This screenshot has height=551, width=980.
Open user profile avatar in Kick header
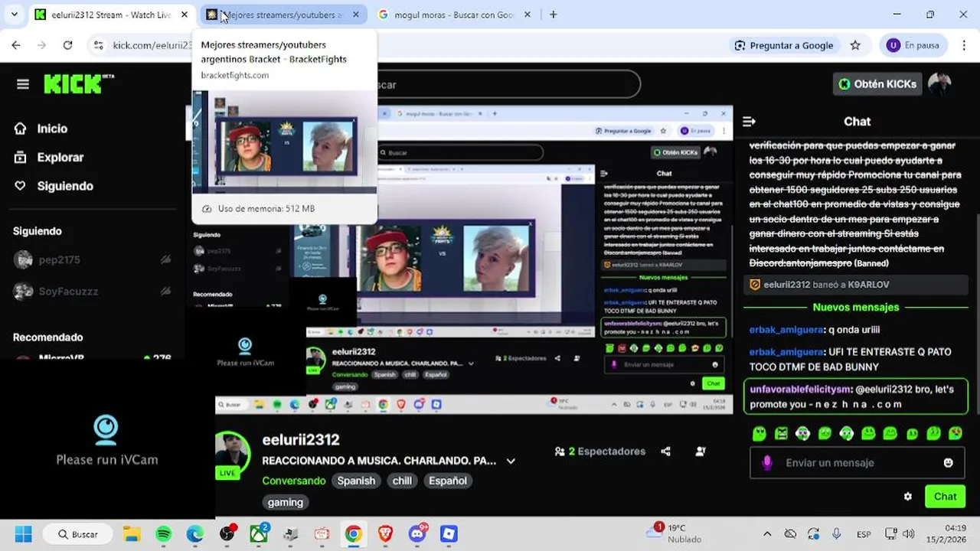pos(939,84)
